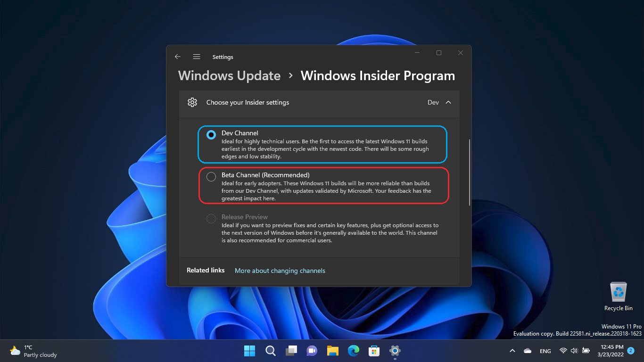Screen dimensions: 644x362
Task: Open the clock showing 12:45 PM
Action: coord(611,351)
